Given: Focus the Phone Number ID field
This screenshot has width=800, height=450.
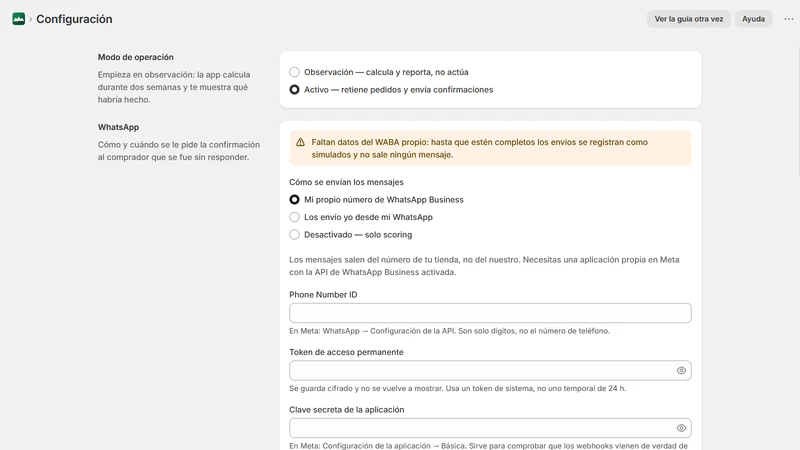Looking at the screenshot, I should tap(490, 313).
